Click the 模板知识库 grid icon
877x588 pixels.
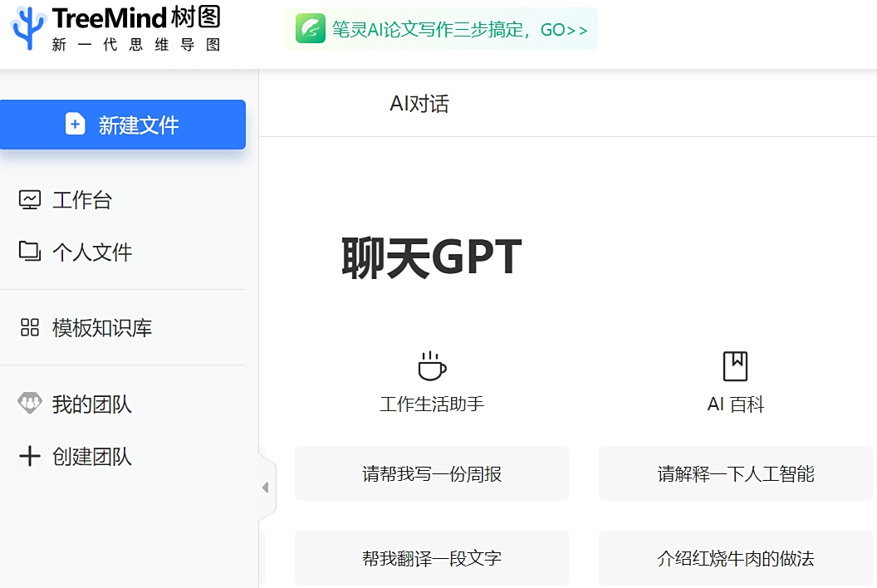(30, 327)
